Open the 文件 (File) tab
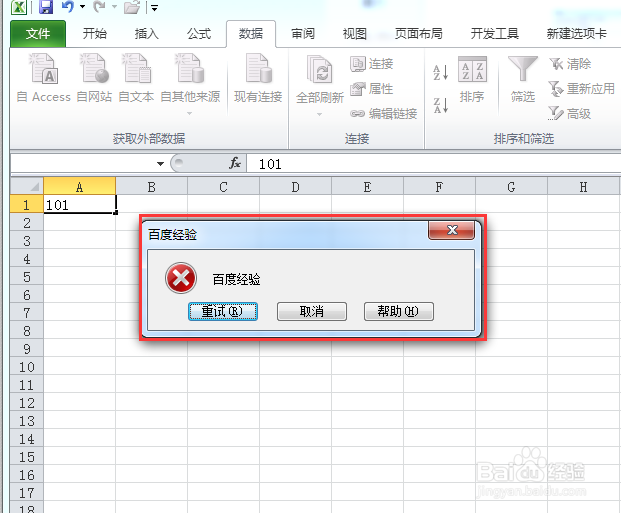The height and width of the screenshot is (513, 621). pyautogui.click(x=38, y=34)
